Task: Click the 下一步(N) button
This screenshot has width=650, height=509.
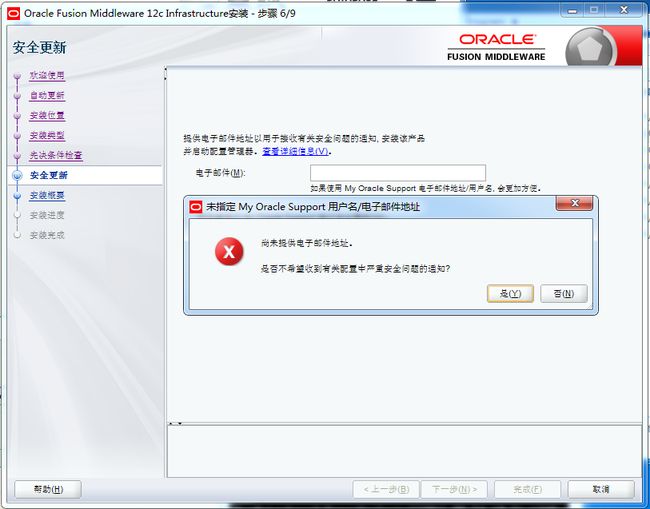Action: 454,490
